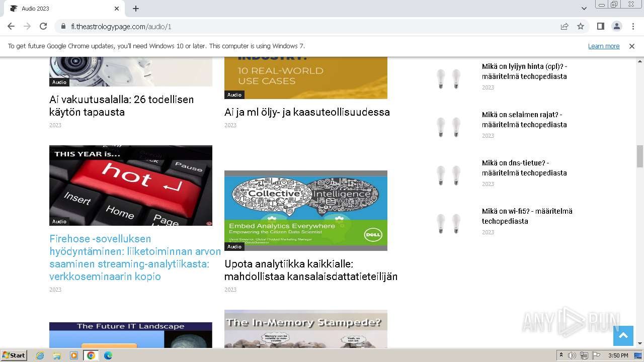Open article Ai ja ml öljy- ja kaasuteollisuudessa
The width and height of the screenshot is (644, 362).
307,112
